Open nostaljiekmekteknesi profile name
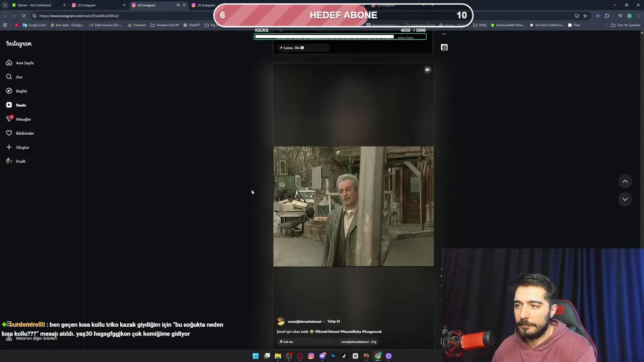The width and height of the screenshot is (644, 362). click(304, 321)
